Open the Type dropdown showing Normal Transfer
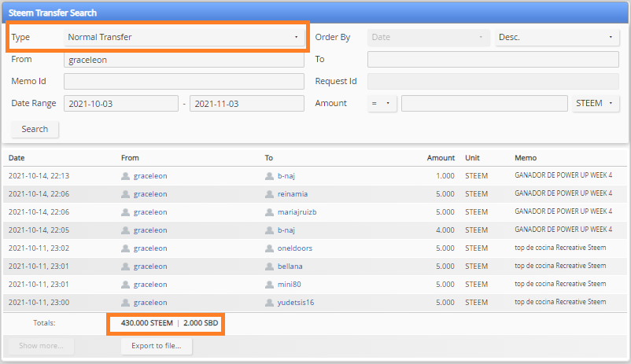 184,37
